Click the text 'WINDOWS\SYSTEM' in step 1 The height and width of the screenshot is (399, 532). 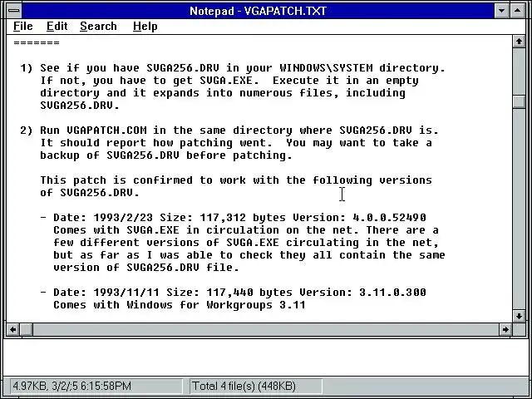pos(326,68)
